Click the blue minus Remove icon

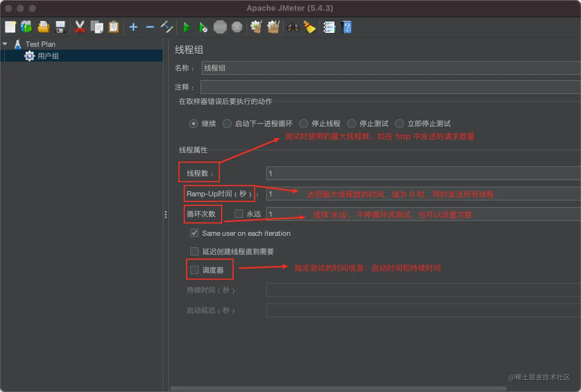point(150,27)
